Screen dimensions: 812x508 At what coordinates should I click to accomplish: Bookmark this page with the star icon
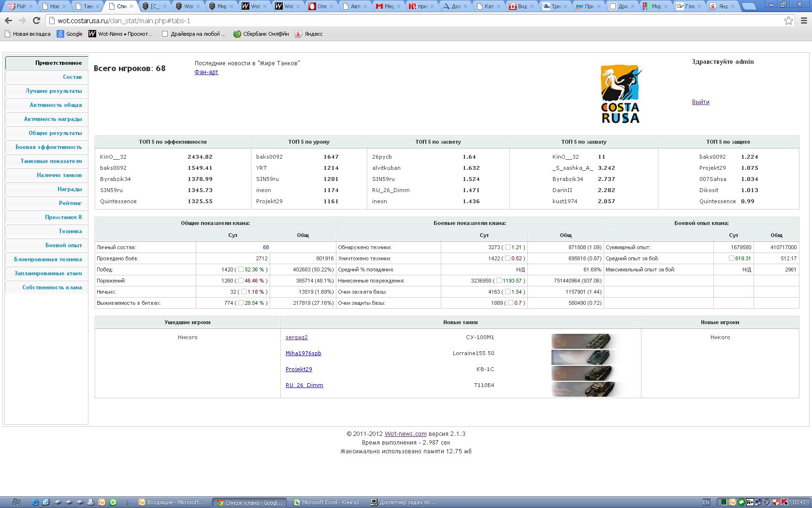point(788,20)
